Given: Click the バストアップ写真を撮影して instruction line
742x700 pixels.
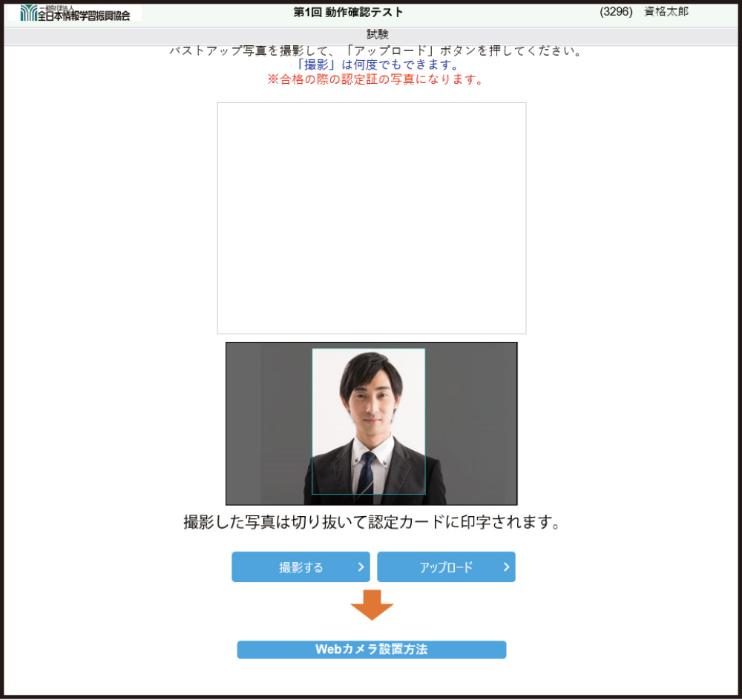Looking at the screenshot, I should [x=375, y=50].
